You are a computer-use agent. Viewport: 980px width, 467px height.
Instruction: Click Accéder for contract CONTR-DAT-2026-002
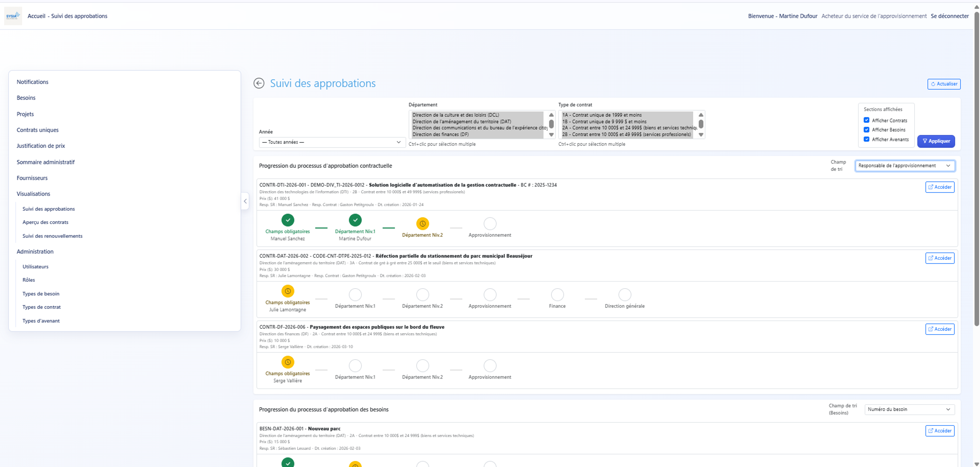click(940, 258)
